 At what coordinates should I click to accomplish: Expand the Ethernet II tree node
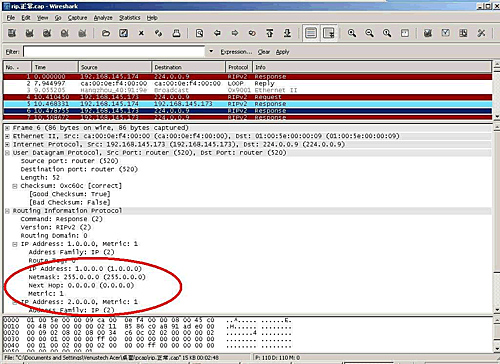click(x=7, y=136)
